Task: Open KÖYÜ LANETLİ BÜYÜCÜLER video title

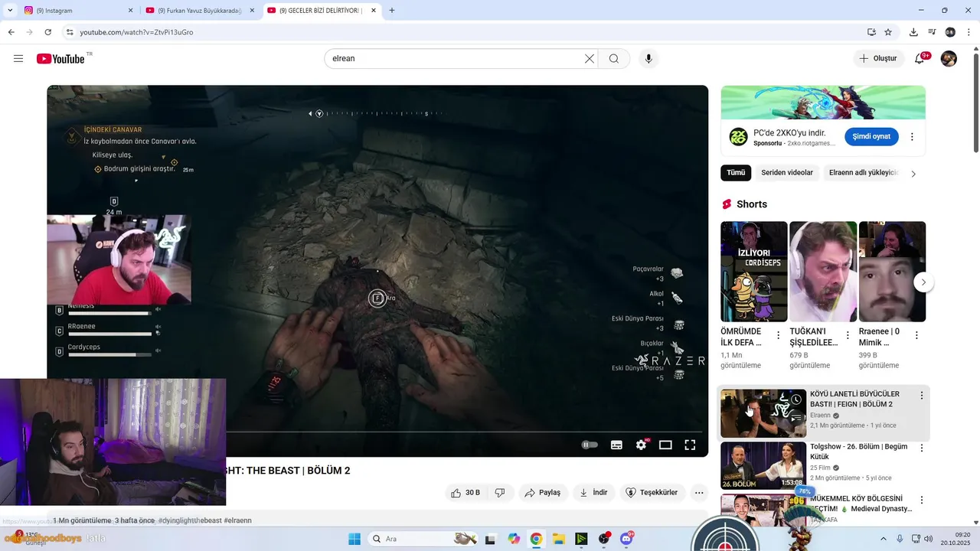Action: click(854, 399)
